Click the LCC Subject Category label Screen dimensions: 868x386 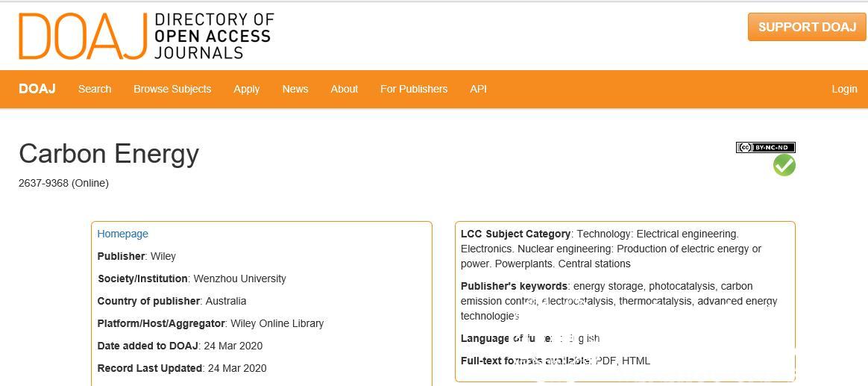point(515,234)
